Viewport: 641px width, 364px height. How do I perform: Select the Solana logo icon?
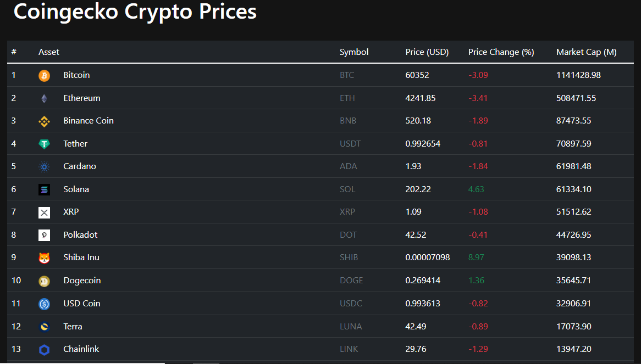(44, 189)
